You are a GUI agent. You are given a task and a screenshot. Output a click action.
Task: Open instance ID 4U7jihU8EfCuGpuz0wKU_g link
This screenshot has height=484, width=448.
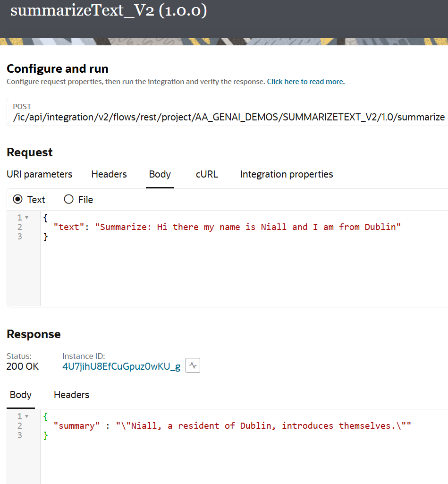coord(121,366)
